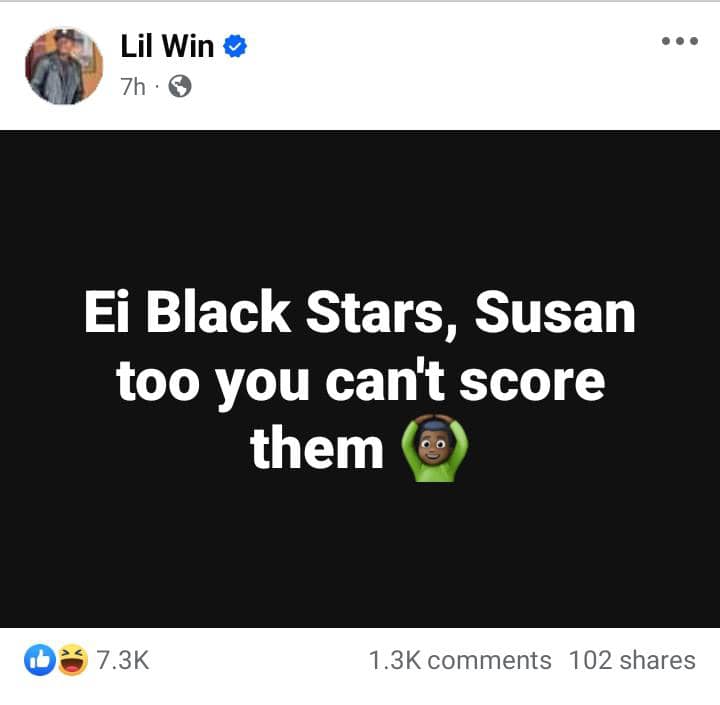The width and height of the screenshot is (720, 705).
Task: Click the 'too you can't score' line
Action: 360,382
